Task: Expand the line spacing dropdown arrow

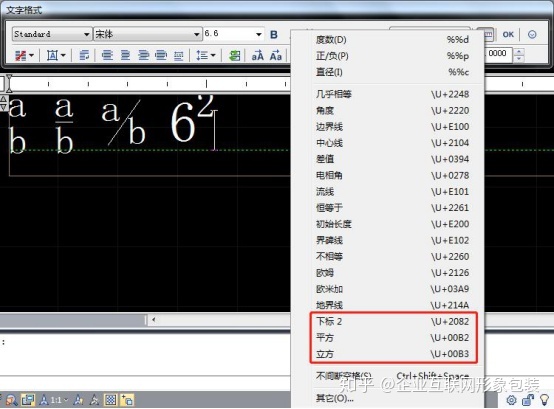Action: pyautogui.click(x=213, y=55)
